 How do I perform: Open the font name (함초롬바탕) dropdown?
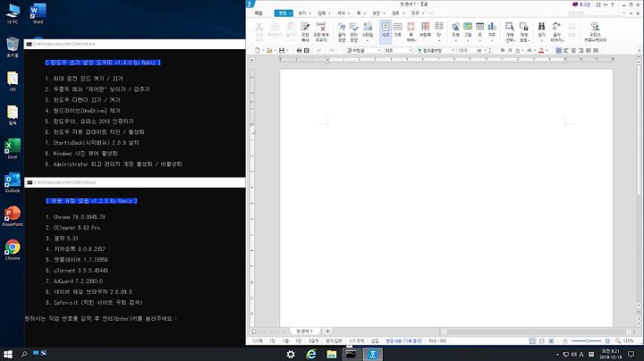click(x=435, y=50)
